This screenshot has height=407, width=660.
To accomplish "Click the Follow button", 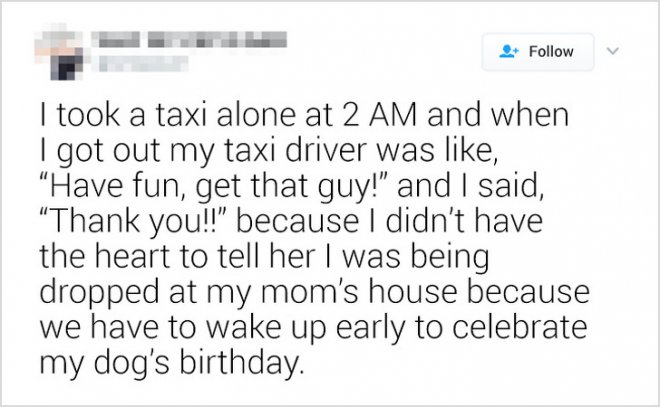I will (537, 51).
